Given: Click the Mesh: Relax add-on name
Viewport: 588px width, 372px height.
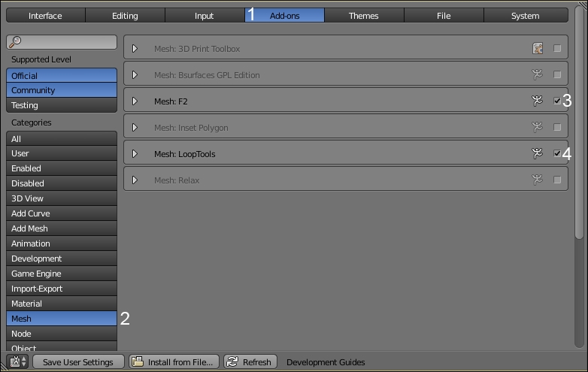Looking at the screenshot, I should tap(177, 180).
